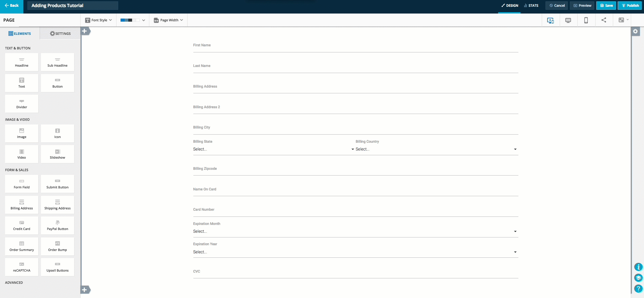The height and width of the screenshot is (298, 644).
Task: Open the tutorials graduation cap icon
Action: tap(638, 278)
